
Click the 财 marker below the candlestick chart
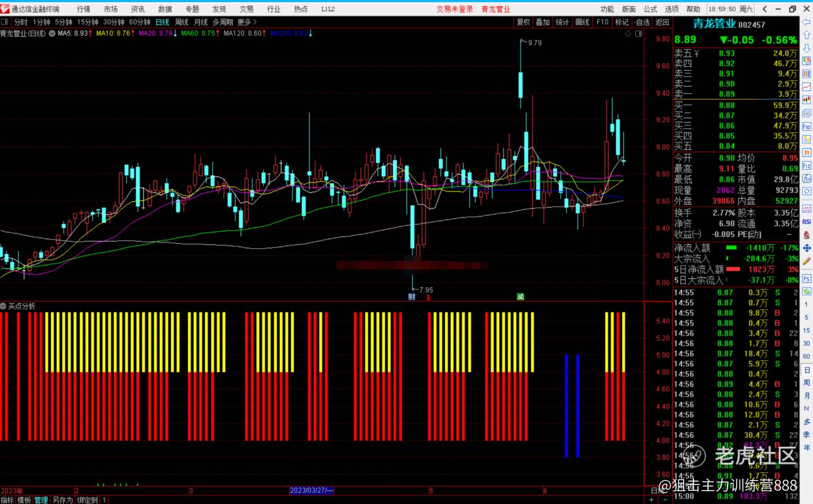(412, 296)
